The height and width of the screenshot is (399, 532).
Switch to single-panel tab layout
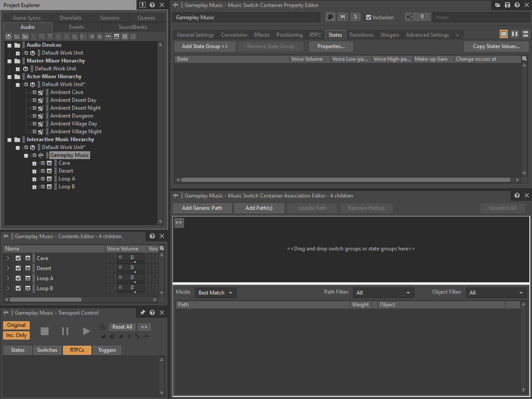504,34
